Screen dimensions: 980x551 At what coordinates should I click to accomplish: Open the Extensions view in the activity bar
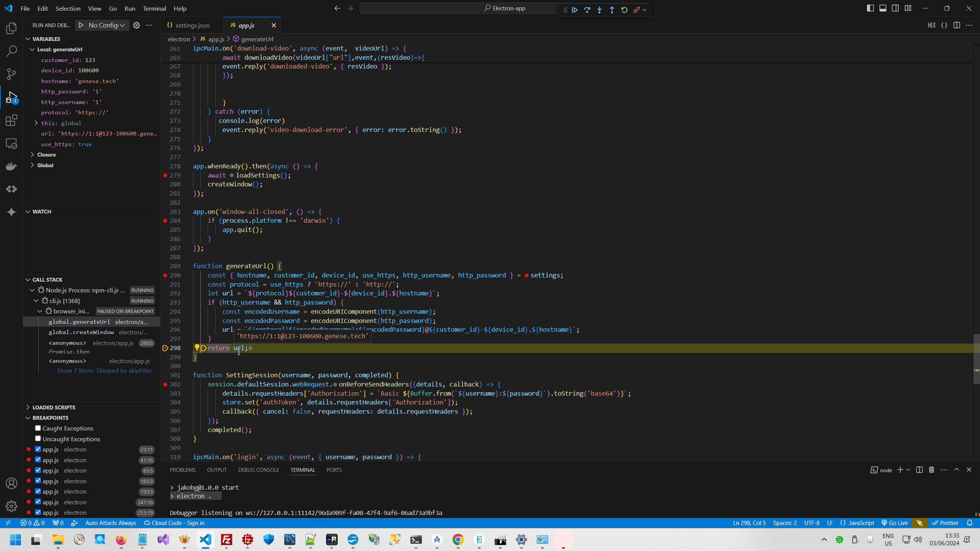coord(11,120)
